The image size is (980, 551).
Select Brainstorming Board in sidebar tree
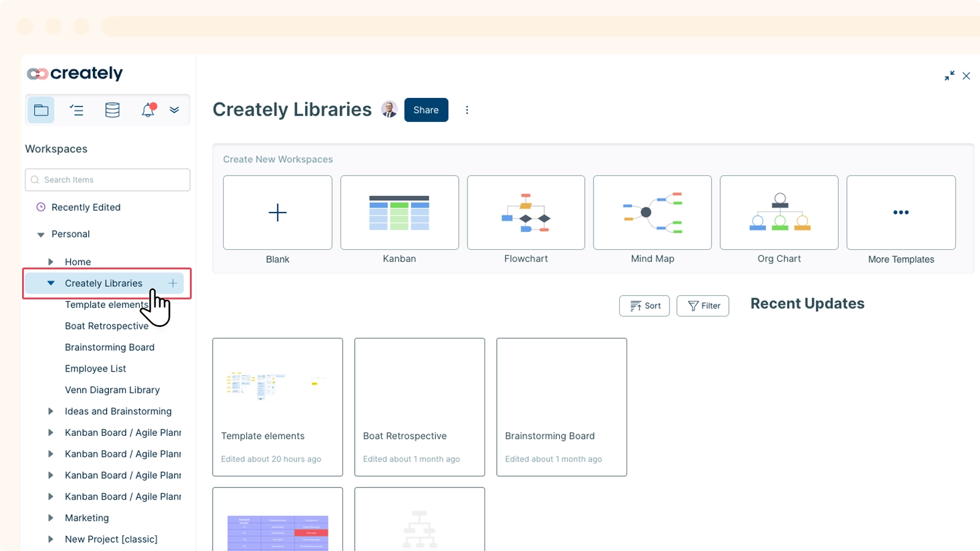coord(110,347)
